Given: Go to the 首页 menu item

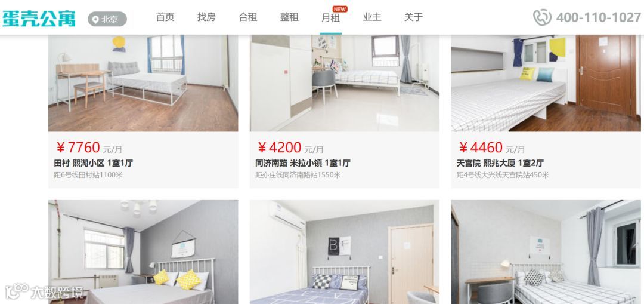Looking at the screenshot, I should [x=165, y=17].
